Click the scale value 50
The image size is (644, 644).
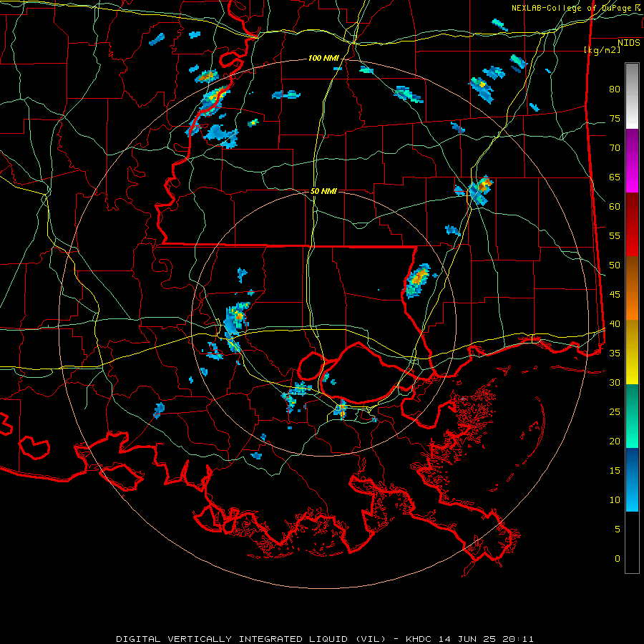pyautogui.click(x=615, y=265)
